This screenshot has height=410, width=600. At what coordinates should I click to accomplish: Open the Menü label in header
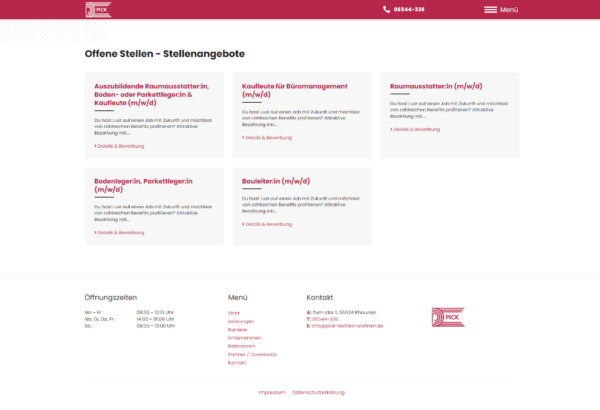pyautogui.click(x=509, y=10)
